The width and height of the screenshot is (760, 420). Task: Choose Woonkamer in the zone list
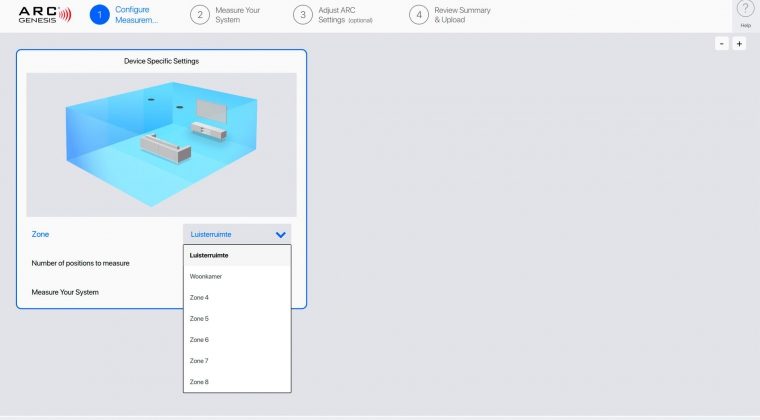237,276
